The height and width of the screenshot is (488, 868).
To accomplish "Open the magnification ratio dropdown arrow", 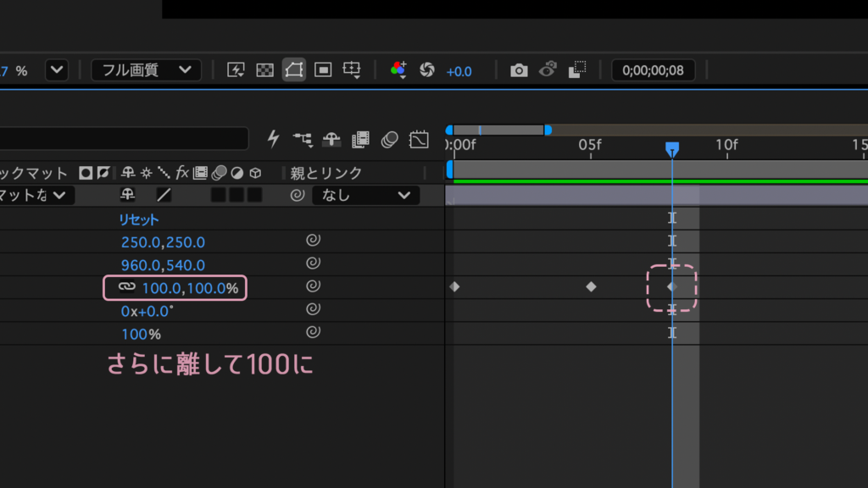I will tap(57, 70).
